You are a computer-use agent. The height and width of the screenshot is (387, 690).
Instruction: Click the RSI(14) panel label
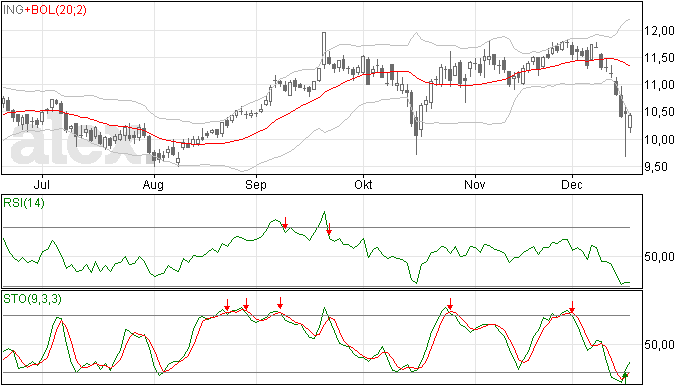(x=24, y=203)
